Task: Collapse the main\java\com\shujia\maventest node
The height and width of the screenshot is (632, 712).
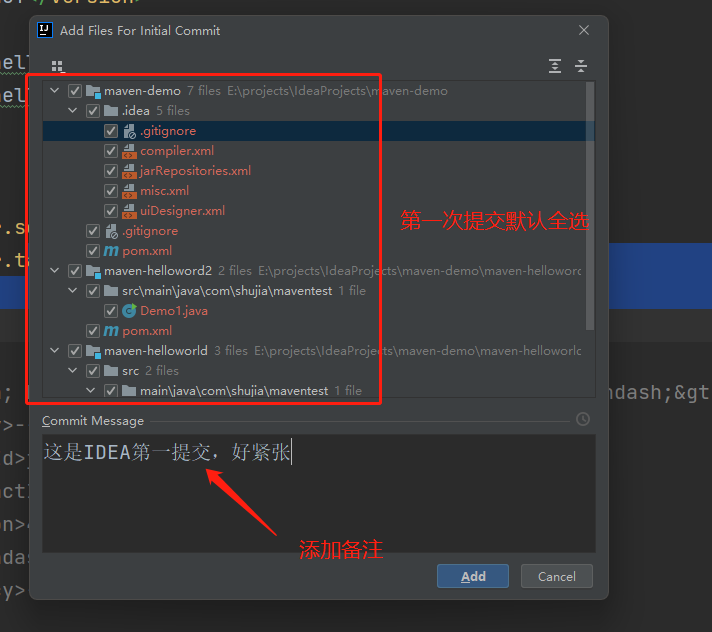Action: (91, 390)
